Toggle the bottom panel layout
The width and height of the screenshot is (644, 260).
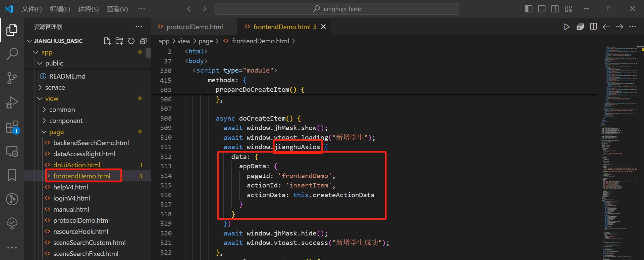pos(542,9)
